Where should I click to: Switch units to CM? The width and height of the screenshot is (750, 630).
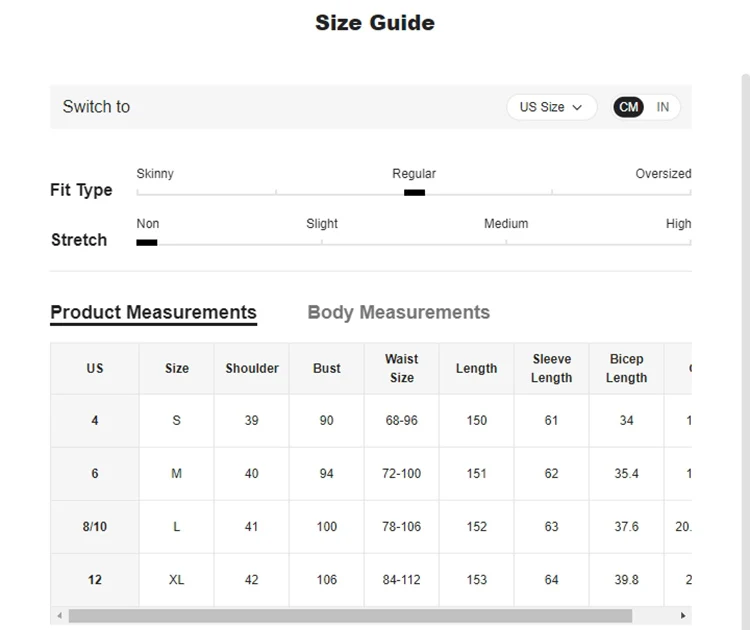pos(628,107)
